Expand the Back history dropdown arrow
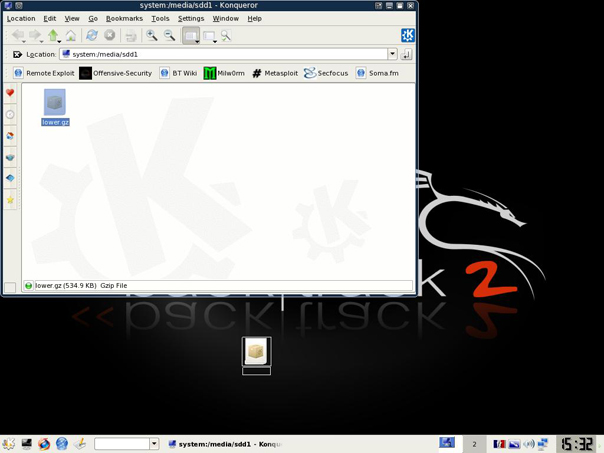Viewport: 604px width, 453px height. tap(24, 41)
